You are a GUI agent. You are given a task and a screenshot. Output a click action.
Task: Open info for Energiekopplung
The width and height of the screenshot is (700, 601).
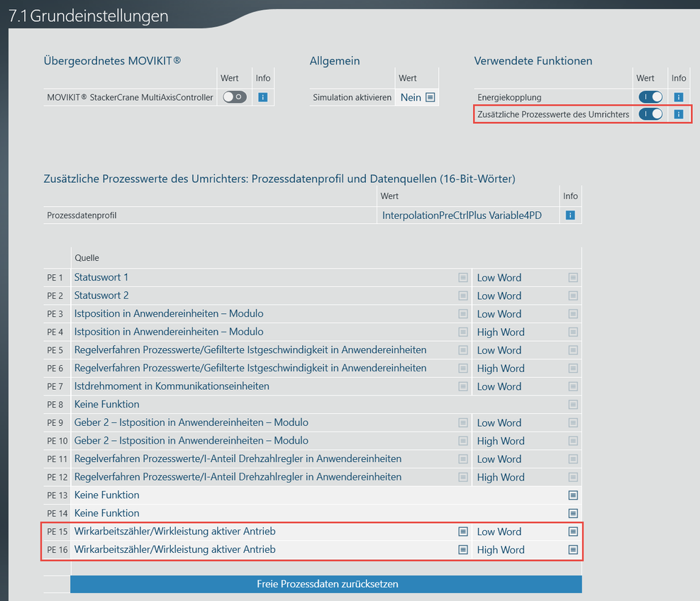[x=679, y=97]
